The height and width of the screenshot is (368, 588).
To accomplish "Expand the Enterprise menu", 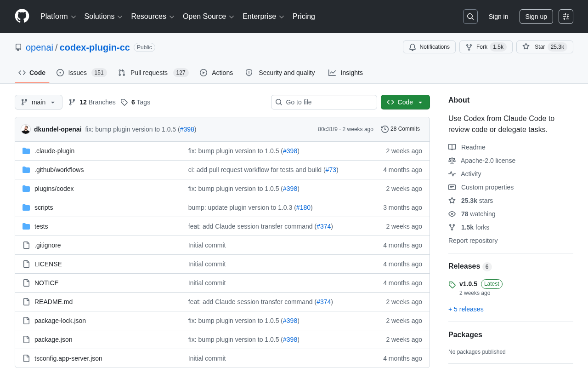I will 264,17.
